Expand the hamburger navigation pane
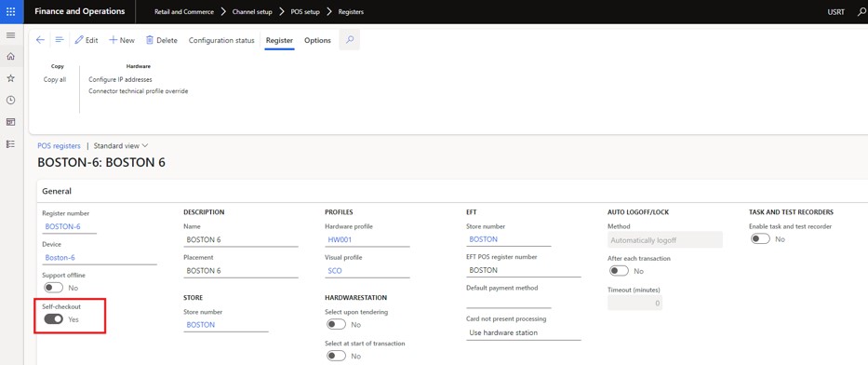The height and width of the screenshot is (365, 868). coord(10,35)
